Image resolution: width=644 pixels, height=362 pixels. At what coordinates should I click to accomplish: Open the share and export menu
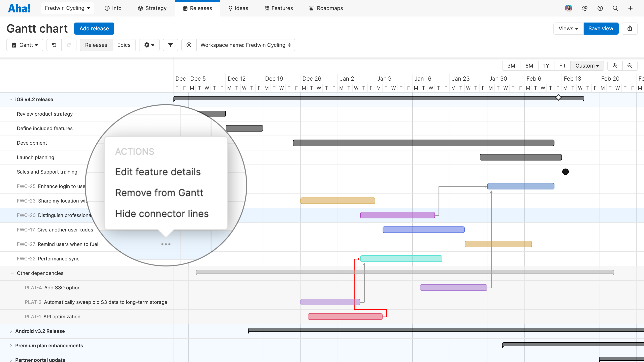[x=630, y=28]
